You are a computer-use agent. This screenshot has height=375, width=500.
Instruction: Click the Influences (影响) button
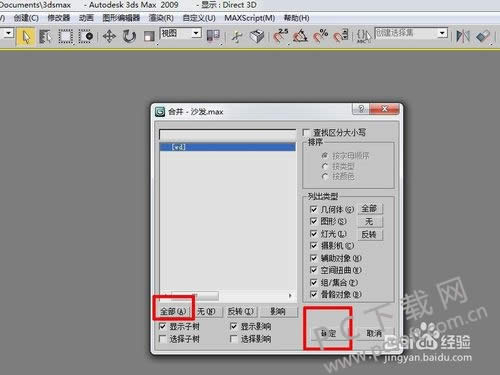coord(278,312)
